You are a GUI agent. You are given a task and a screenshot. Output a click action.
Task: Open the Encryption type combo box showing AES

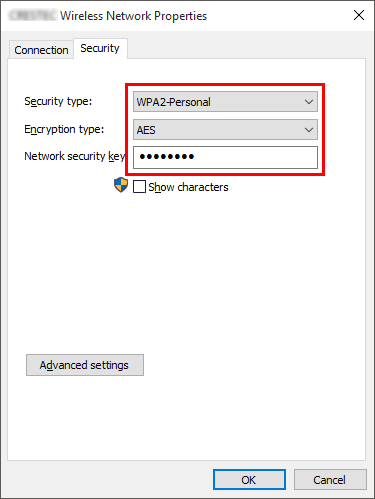225,130
